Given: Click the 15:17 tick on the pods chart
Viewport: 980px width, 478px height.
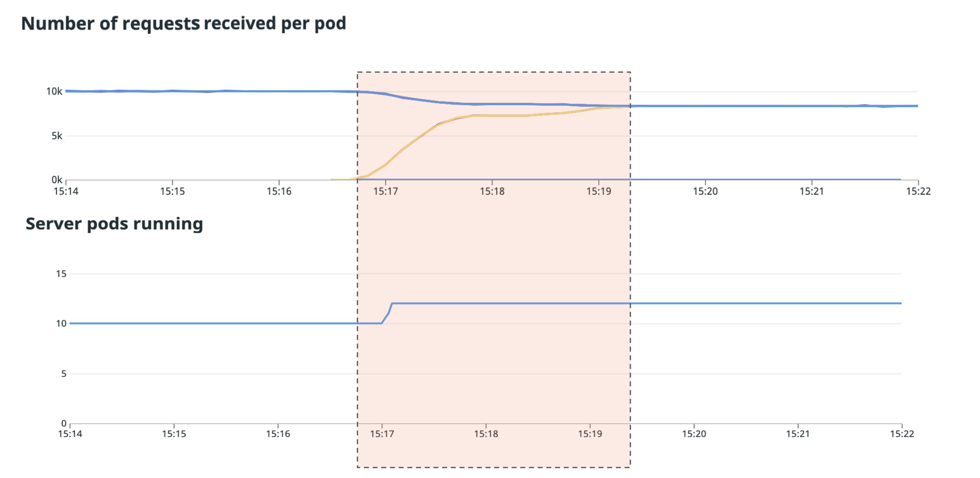Looking at the screenshot, I should [x=382, y=434].
